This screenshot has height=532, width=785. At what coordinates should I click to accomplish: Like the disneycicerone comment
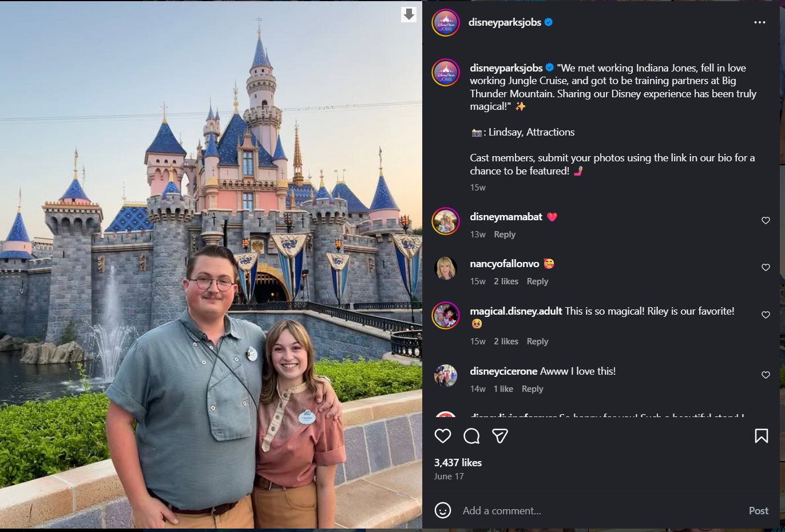pos(766,375)
